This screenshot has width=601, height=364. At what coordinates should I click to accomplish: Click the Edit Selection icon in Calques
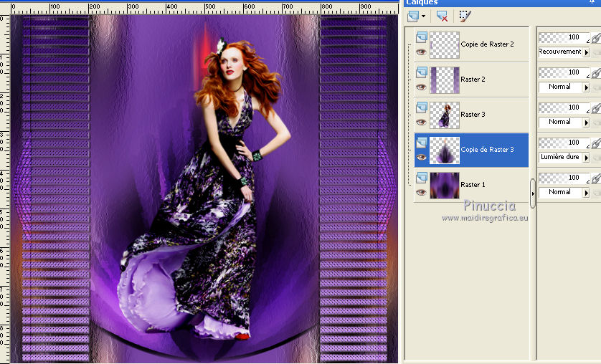[x=465, y=16]
